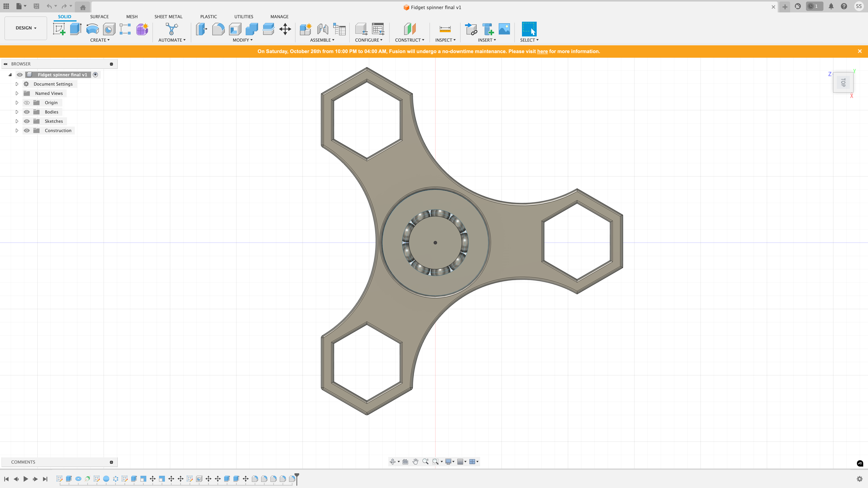
Task: Select the Revolve tool icon
Action: 92,29
